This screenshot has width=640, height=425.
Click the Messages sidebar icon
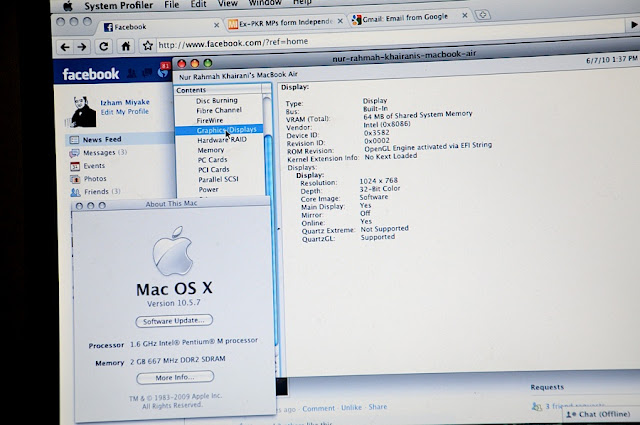coord(74,154)
